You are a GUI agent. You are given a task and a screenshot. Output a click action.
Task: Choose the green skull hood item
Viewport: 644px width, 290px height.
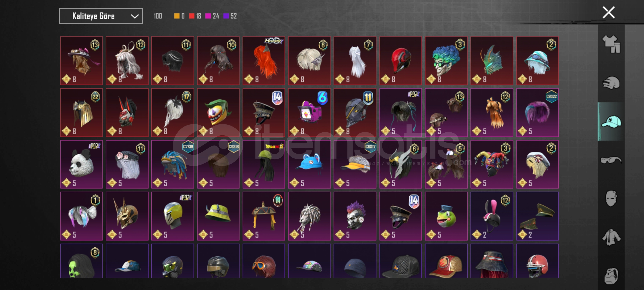click(x=82, y=261)
